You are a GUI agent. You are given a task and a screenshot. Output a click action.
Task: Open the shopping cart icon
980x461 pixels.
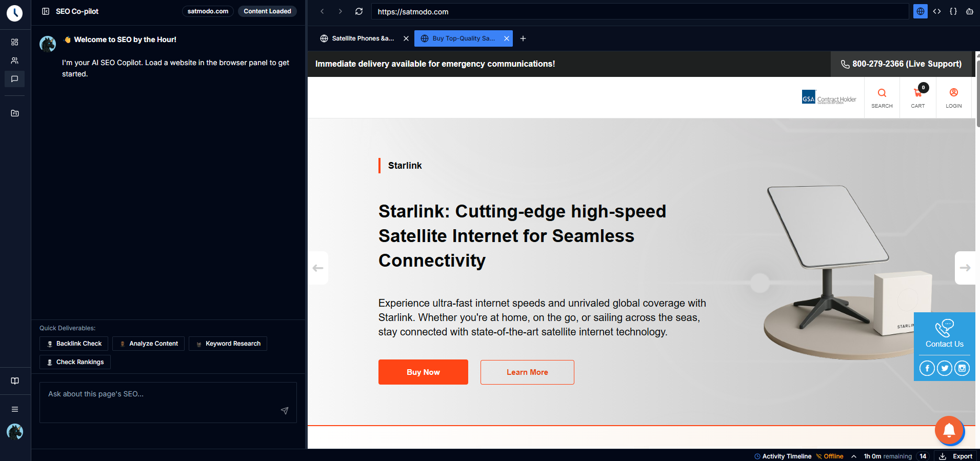pos(917,93)
